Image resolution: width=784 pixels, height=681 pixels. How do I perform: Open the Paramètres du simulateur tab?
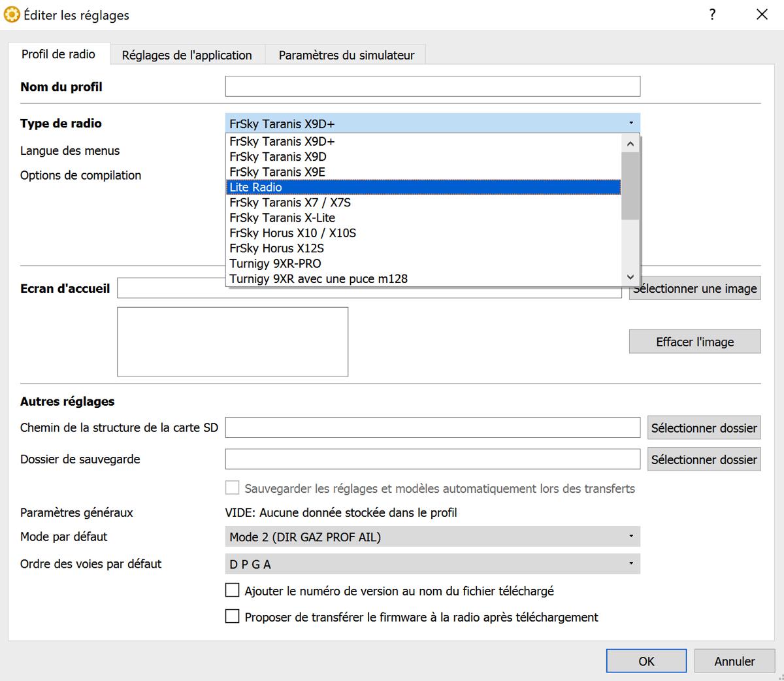coord(346,56)
